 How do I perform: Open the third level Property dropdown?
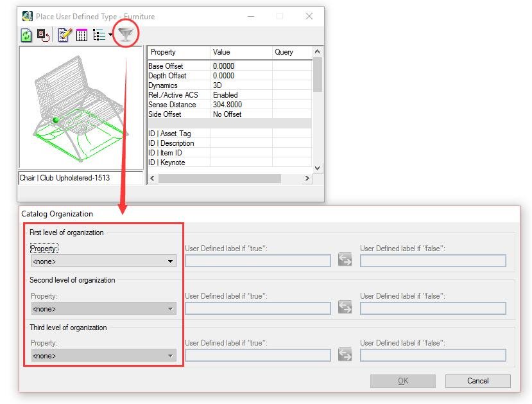point(104,356)
